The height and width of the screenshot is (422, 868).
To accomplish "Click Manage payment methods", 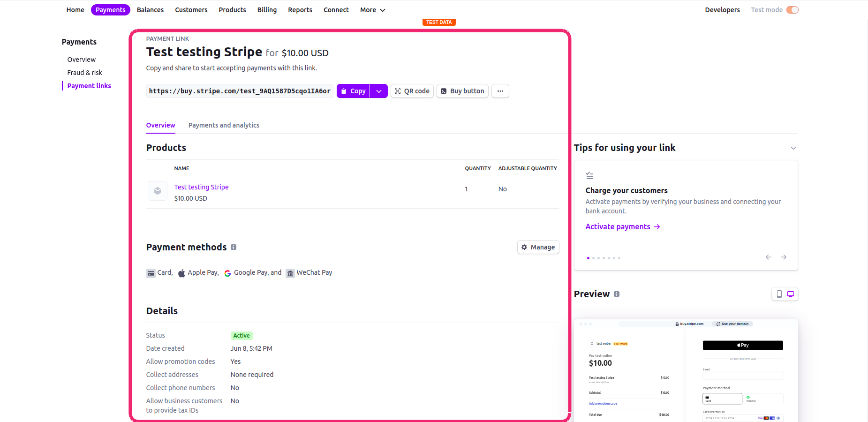I will (538, 247).
